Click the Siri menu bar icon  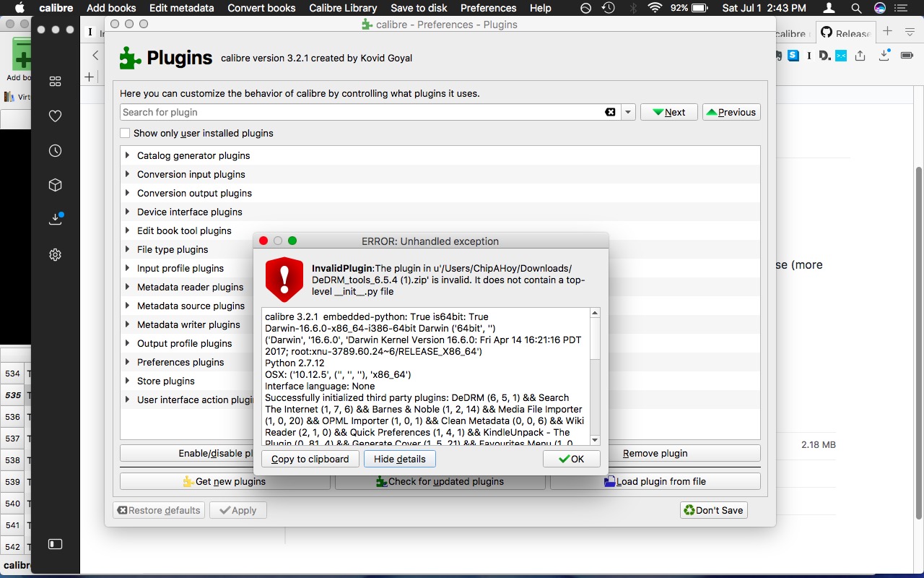(880, 8)
